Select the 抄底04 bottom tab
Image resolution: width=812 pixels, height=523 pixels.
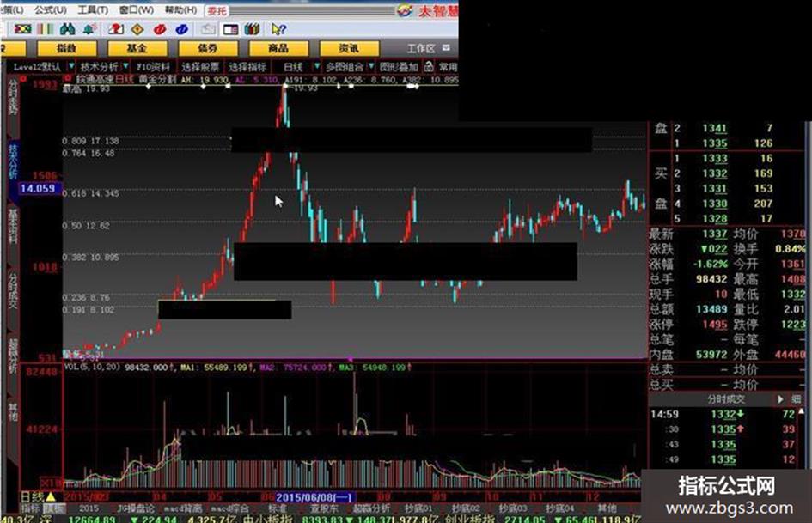tap(559, 508)
